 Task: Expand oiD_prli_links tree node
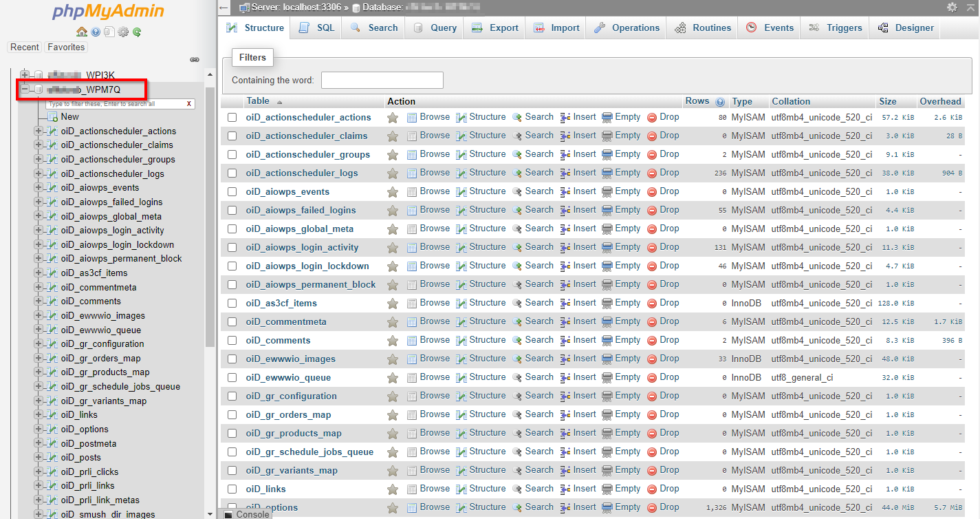[39, 486]
